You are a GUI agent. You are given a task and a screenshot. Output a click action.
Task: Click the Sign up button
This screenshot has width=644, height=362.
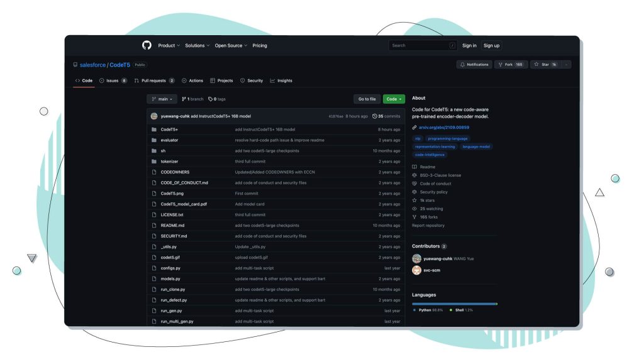coord(491,45)
